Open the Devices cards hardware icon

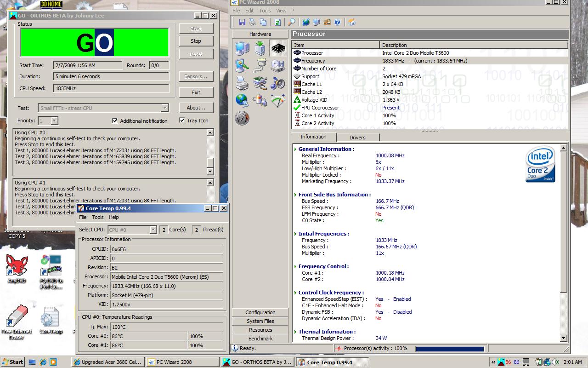260,83
